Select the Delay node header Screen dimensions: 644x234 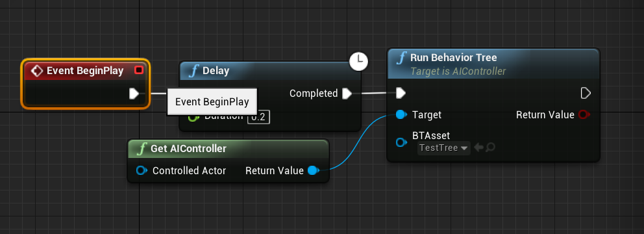270,71
